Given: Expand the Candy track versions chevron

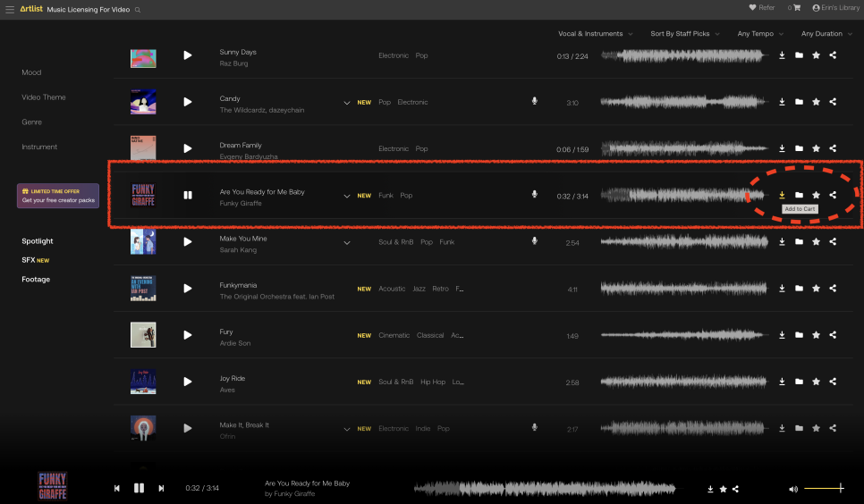Looking at the screenshot, I should click(x=347, y=103).
